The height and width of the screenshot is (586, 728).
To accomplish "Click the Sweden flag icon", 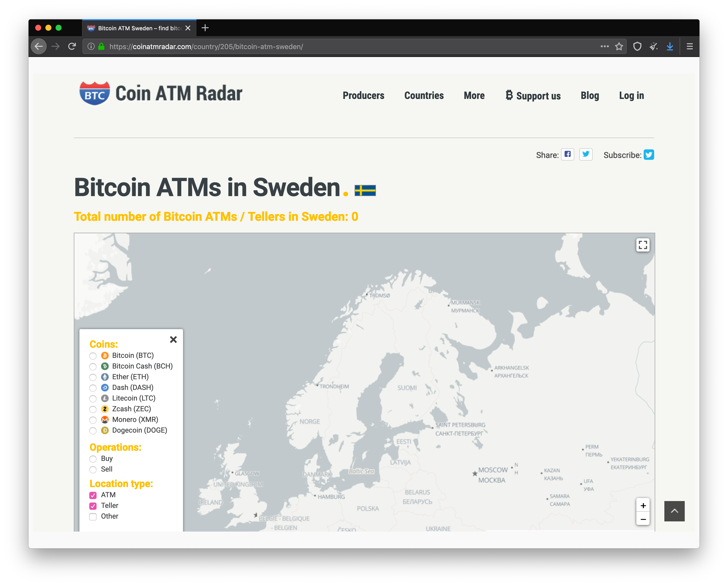I will pyautogui.click(x=365, y=191).
